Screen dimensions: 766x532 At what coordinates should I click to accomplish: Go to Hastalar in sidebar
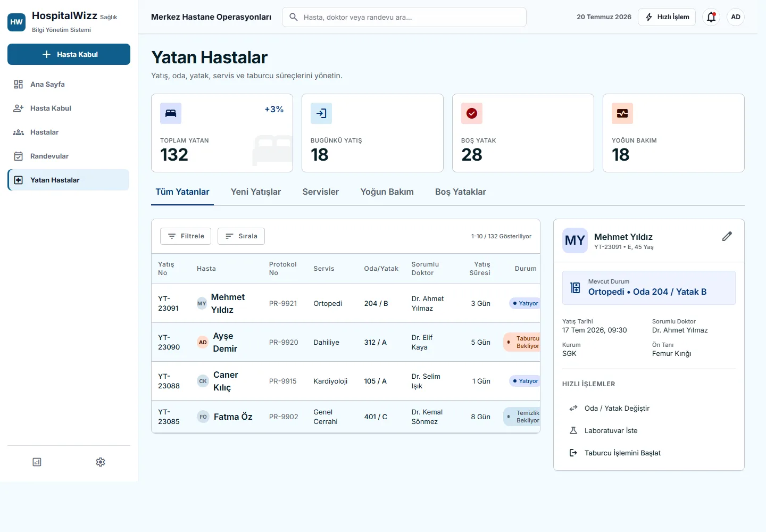(69, 132)
